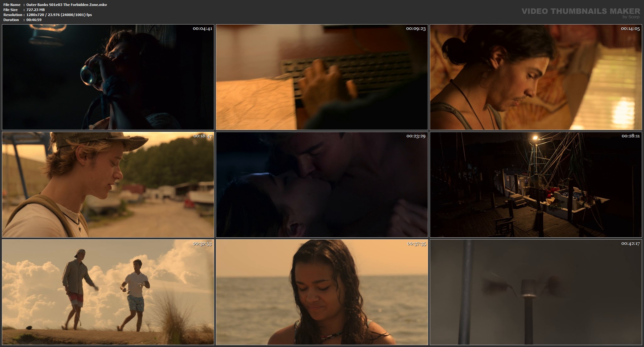Select the 00:09:23 hand-on-grate thumbnail
644x347 pixels.
pyautogui.click(x=322, y=77)
